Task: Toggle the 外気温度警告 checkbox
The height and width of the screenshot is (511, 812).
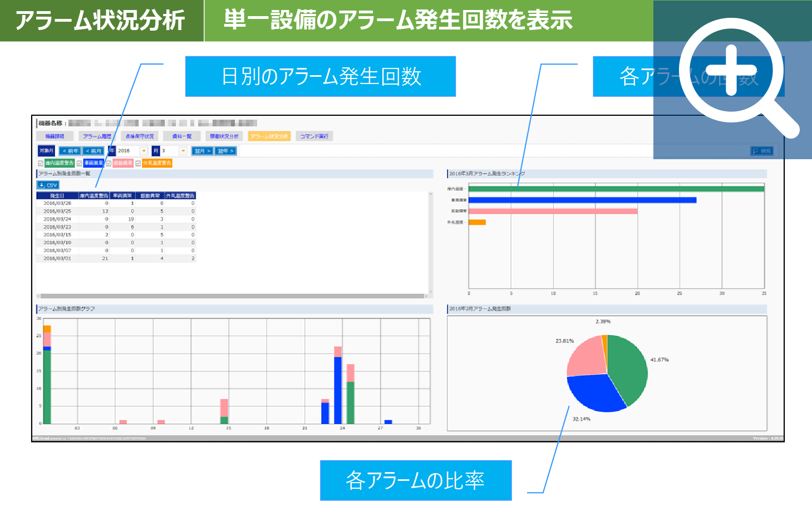Action: 138,163
